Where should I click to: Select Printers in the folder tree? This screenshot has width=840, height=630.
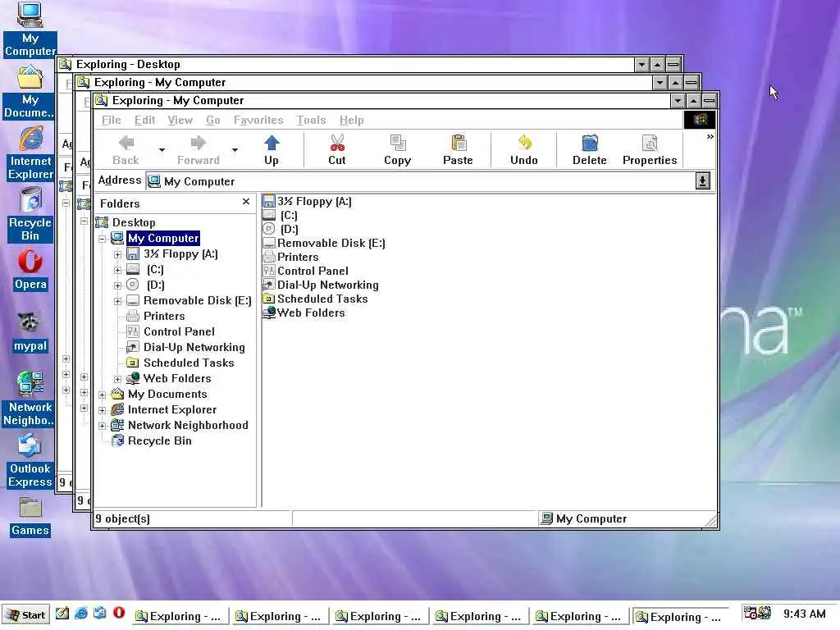pos(164,316)
